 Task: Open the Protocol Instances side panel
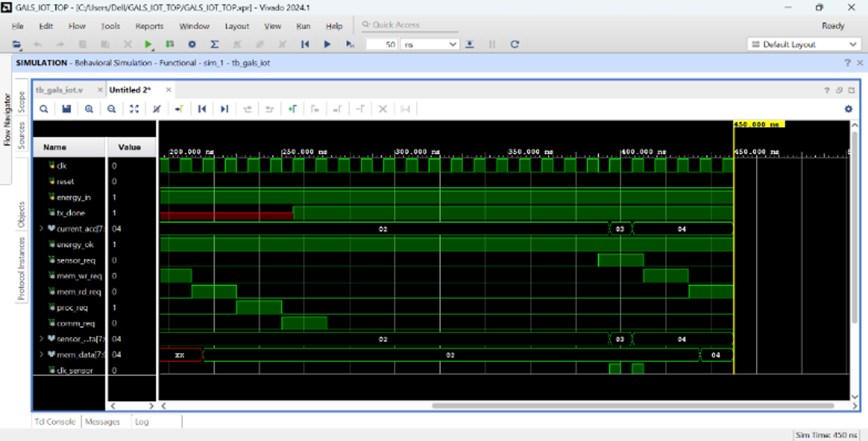[x=21, y=268]
